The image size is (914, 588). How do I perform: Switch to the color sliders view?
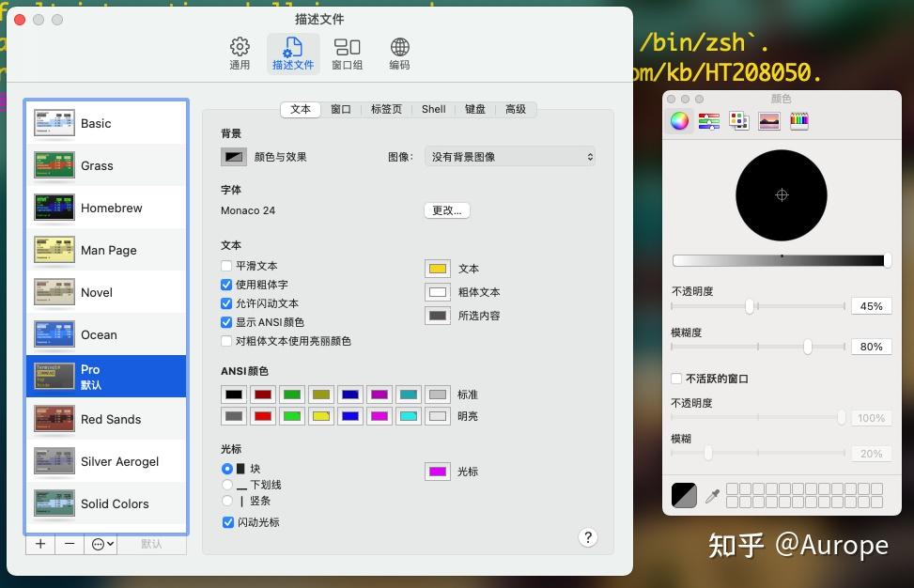point(709,120)
